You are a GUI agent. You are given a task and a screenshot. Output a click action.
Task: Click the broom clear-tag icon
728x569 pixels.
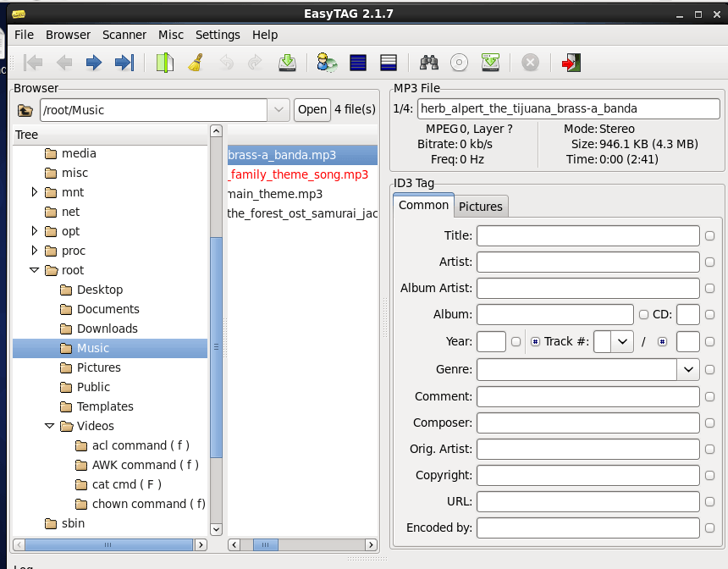(196, 63)
